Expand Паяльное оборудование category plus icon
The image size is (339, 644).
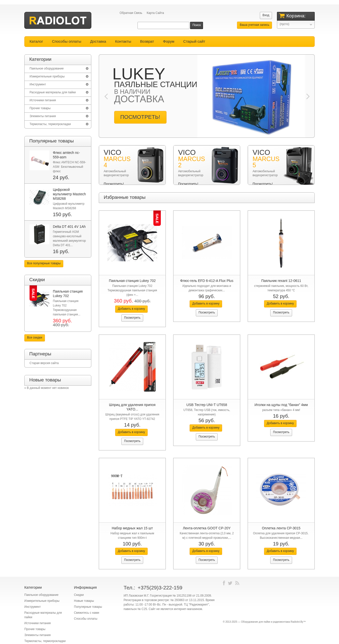click(x=87, y=68)
